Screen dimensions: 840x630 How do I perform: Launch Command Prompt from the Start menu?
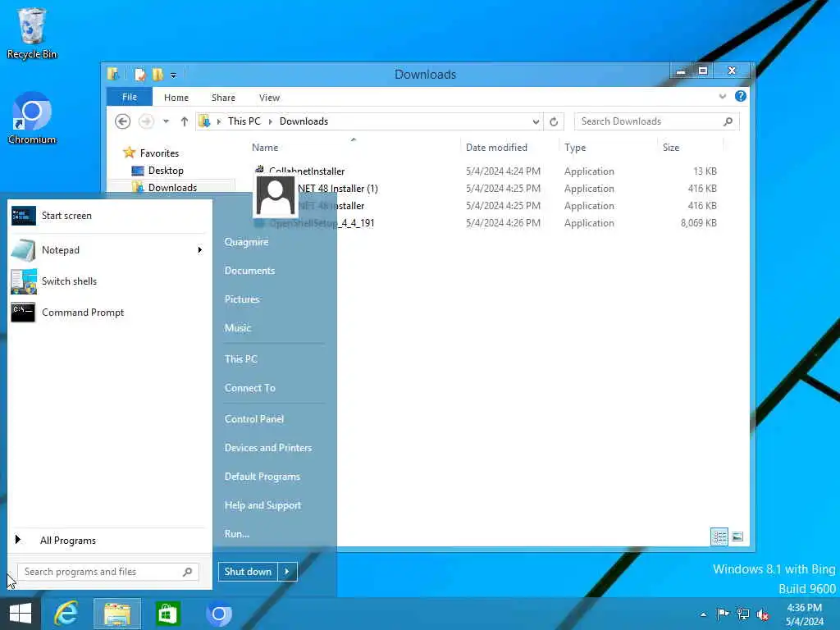[107, 313]
